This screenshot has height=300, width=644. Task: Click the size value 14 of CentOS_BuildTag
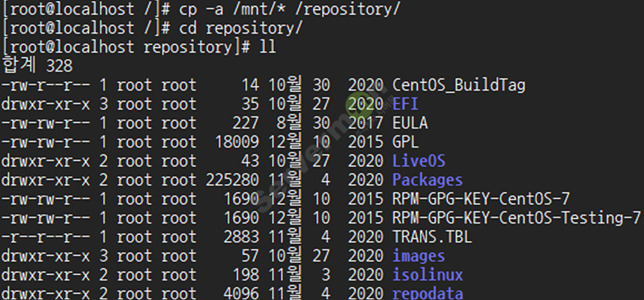click(x=251, y=85)
